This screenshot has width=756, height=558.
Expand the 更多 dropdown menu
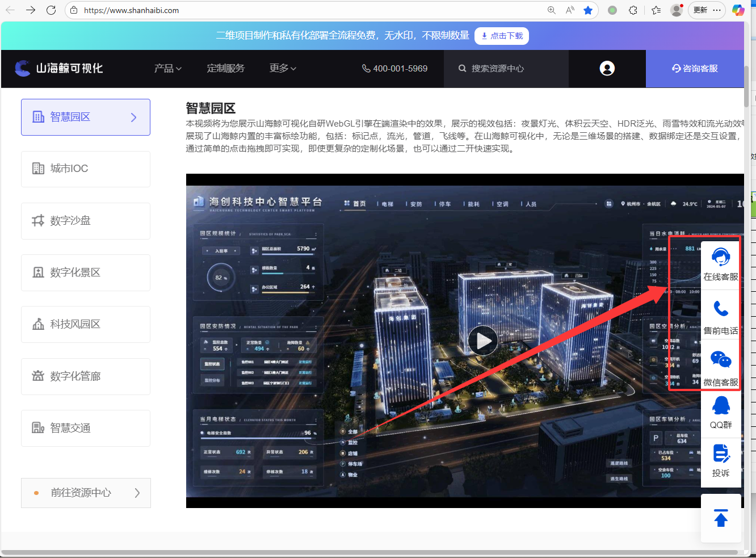[283, 68]
